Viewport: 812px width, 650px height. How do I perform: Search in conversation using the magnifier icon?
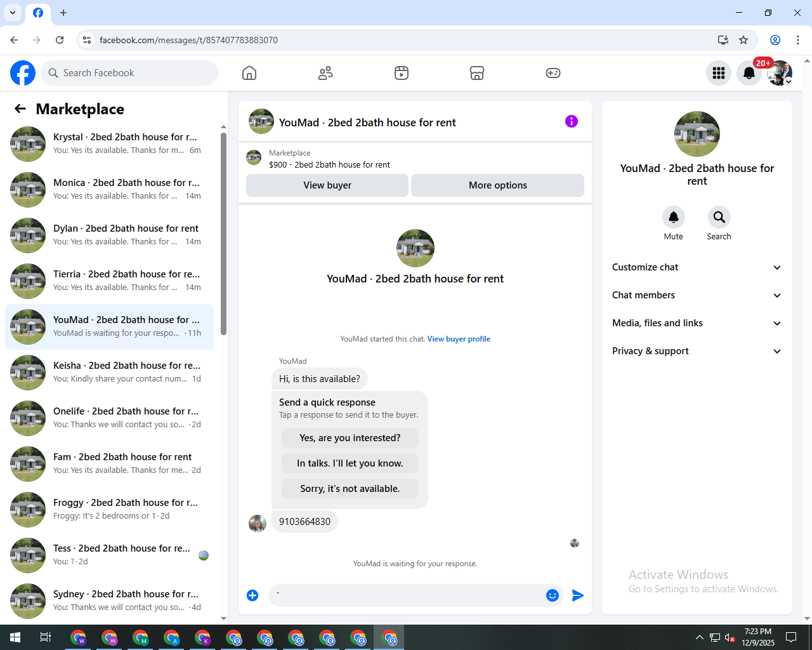(x=719, y=217)
